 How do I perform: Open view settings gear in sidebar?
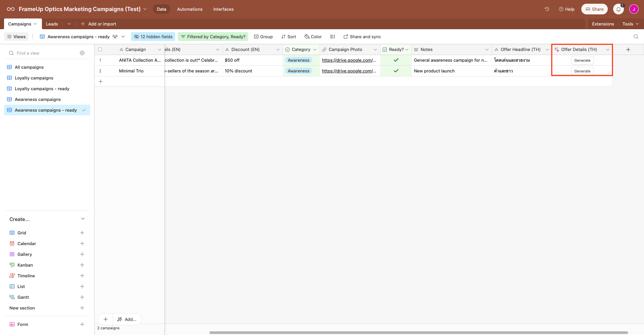[x=82, y=53]
